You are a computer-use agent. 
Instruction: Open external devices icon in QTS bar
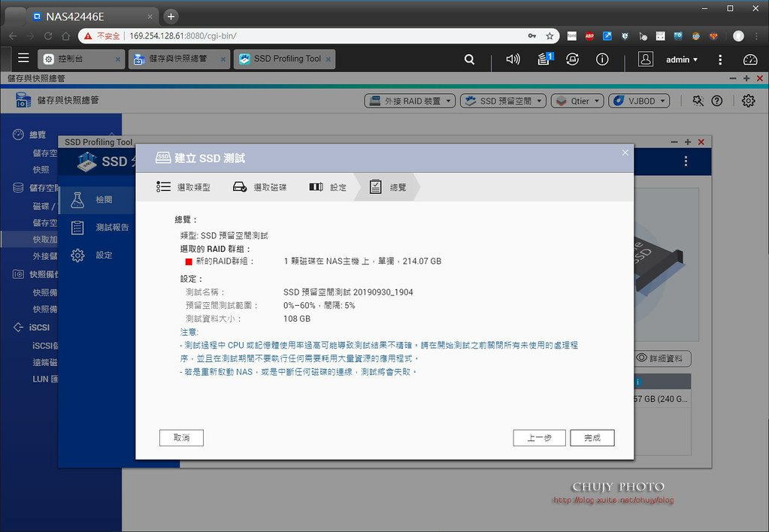click(x=572, y=59)
